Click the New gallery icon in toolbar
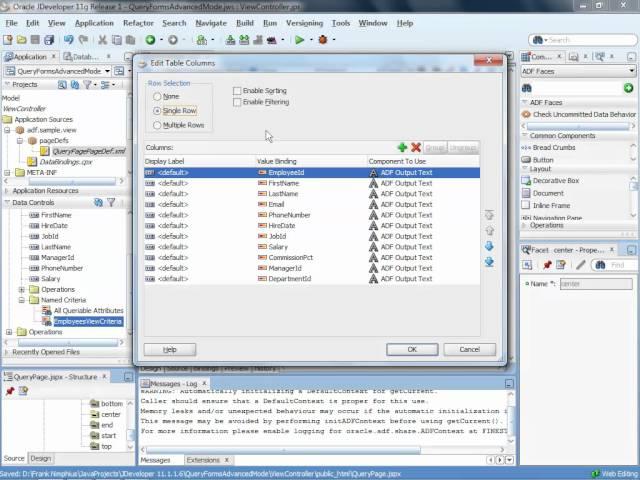This screenshot has height=480, width=640. point(8,40)
